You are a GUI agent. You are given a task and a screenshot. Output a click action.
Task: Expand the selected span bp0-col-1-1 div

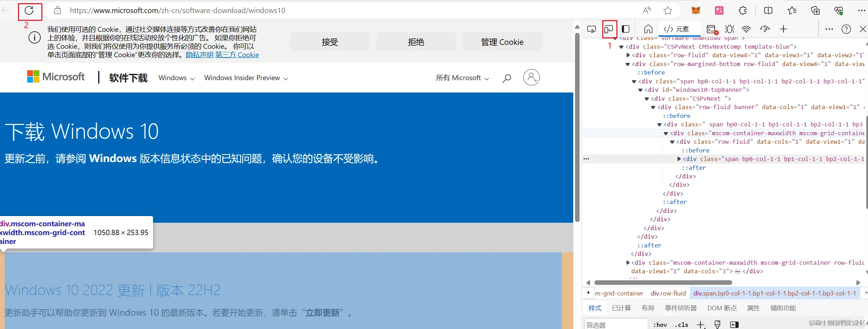pyautogui.click(x=679, y=159)
